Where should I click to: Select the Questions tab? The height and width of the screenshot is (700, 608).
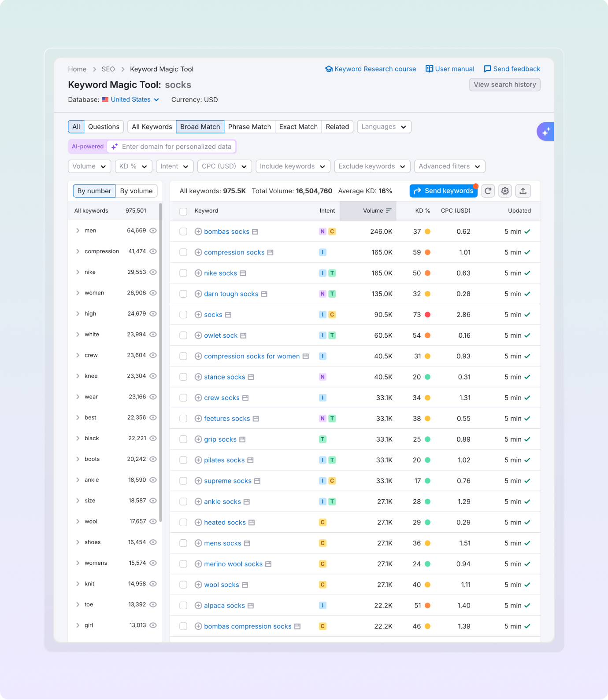coord(104,127)
